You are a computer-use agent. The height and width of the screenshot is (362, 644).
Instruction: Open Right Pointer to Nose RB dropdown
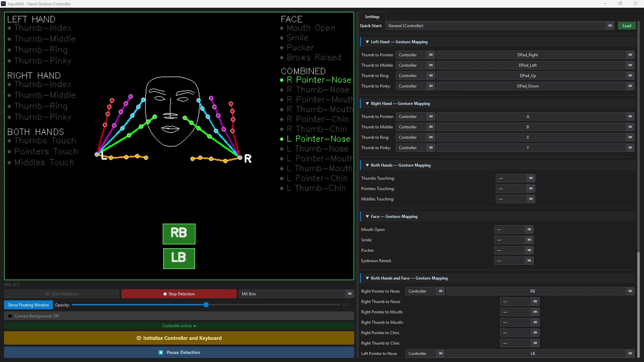[540, 291]
